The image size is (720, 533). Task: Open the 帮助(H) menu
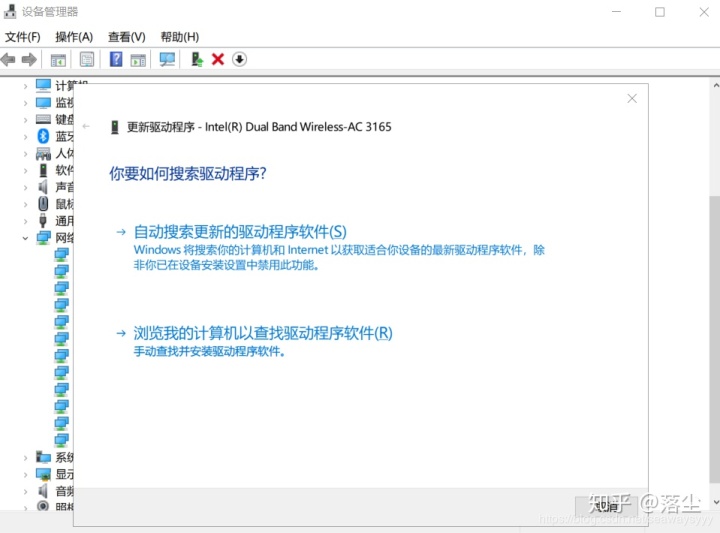pos(180,37)
